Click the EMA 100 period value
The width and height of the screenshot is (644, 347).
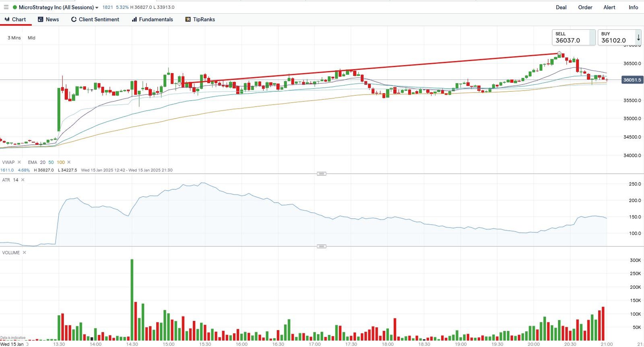61,162
